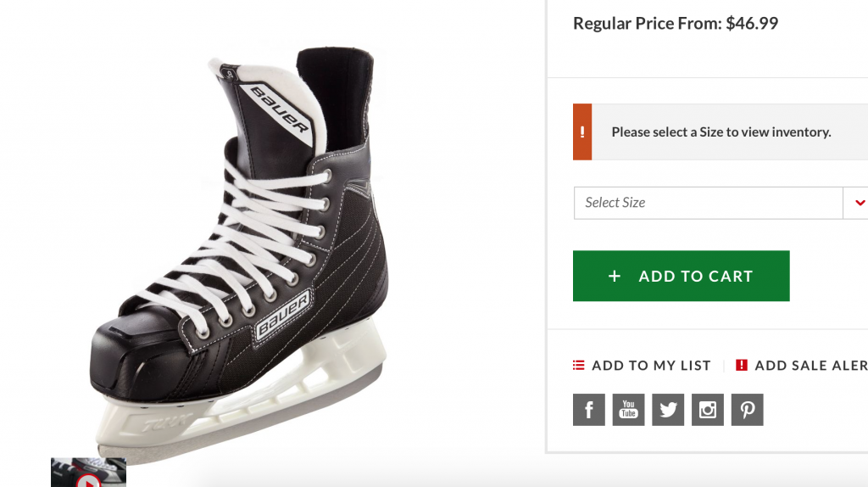Click the list icon beside Add to My List
The width and height of the screenshot is (868, 487).
579,366
